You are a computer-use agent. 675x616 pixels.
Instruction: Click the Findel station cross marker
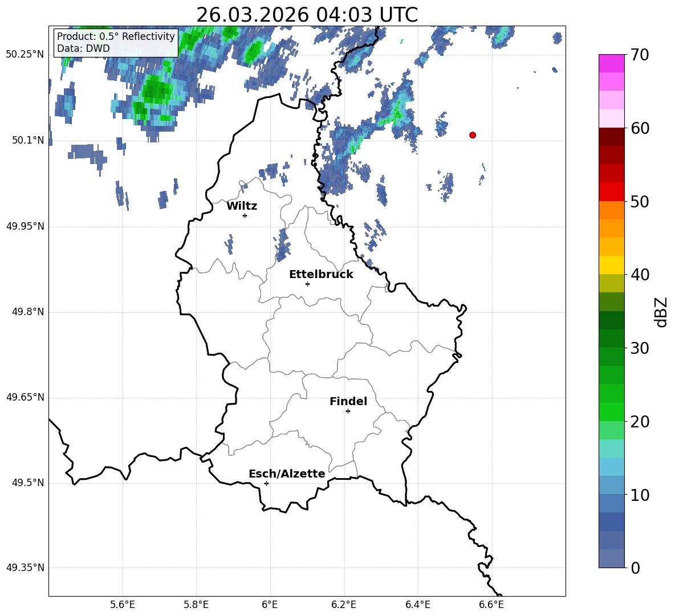(x=348, y=411)
